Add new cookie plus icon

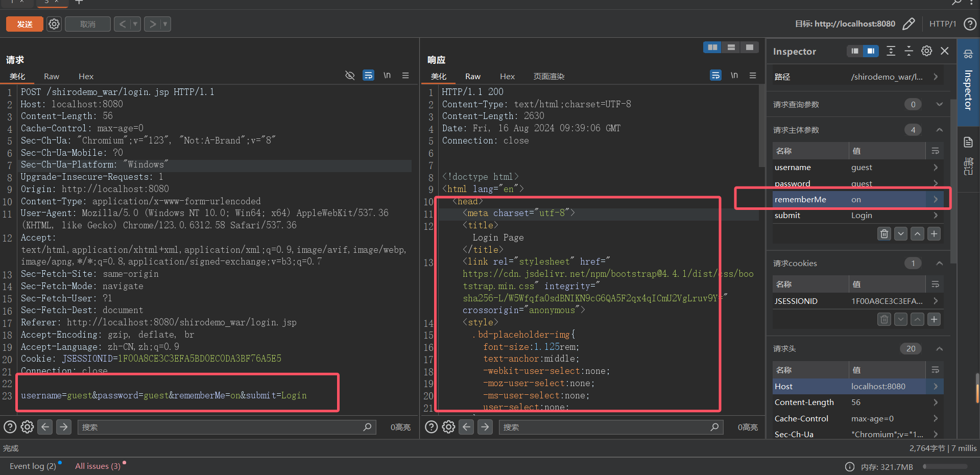(934, 319)
